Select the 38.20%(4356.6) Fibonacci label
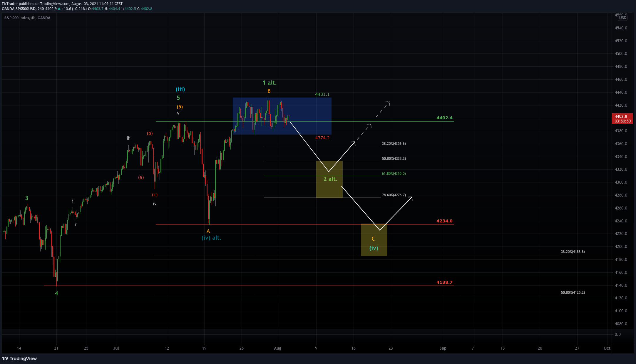The height and width of the screenshot is (364, 636). click(x=394, y=144)
